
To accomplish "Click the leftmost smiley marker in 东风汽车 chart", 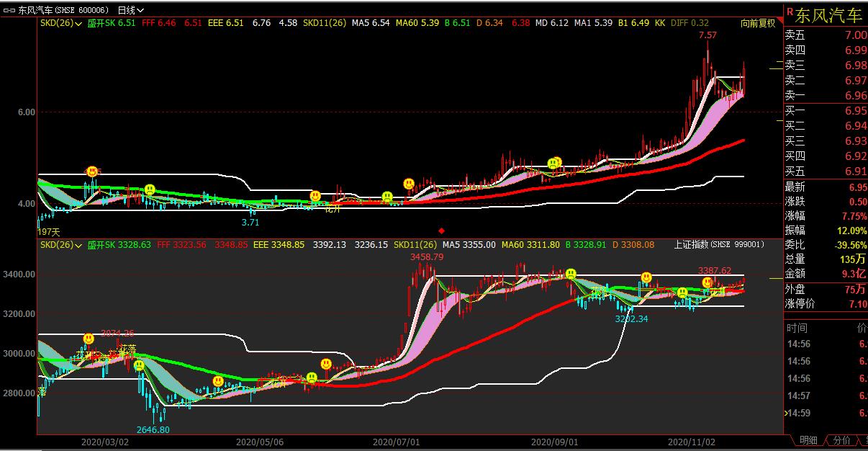I will (x=92, y=171).
